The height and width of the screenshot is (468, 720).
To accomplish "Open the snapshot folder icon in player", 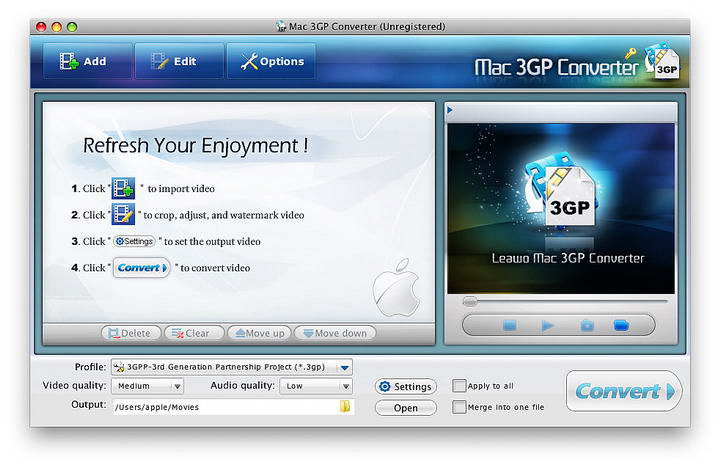I will point(621,326).
